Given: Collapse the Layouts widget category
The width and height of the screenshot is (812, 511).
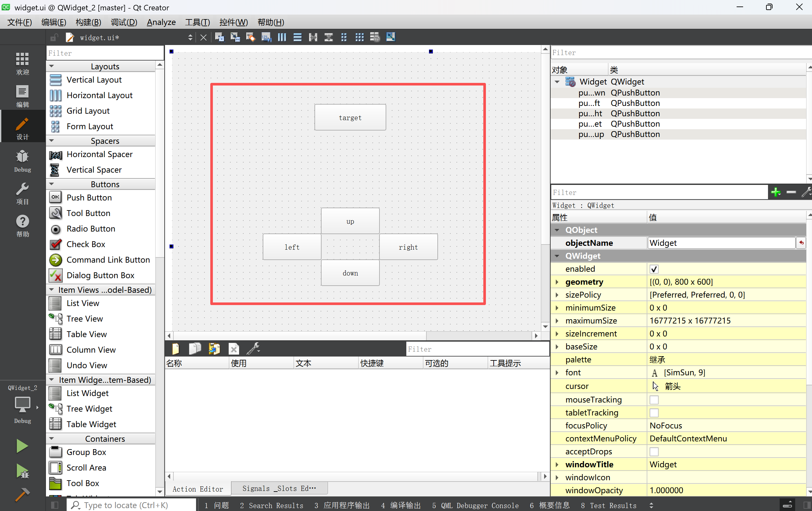Looking at the screenshot, I should click(x=51, y=66).
